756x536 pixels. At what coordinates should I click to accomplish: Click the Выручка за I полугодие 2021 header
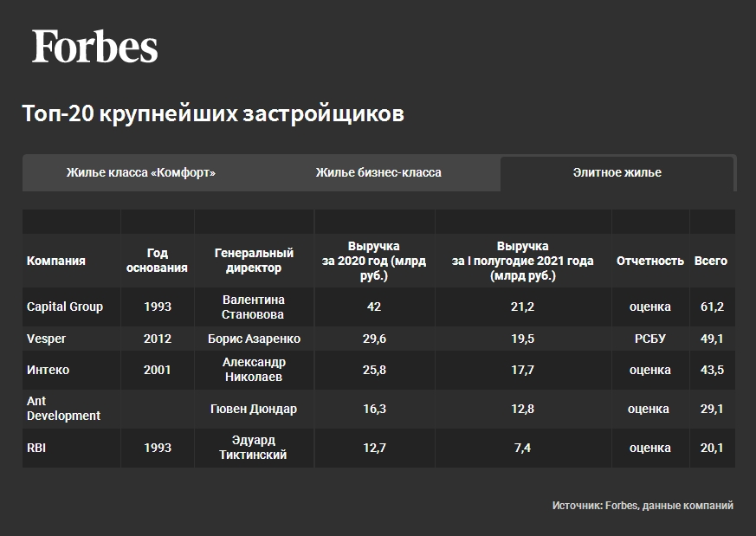point(523,261)
